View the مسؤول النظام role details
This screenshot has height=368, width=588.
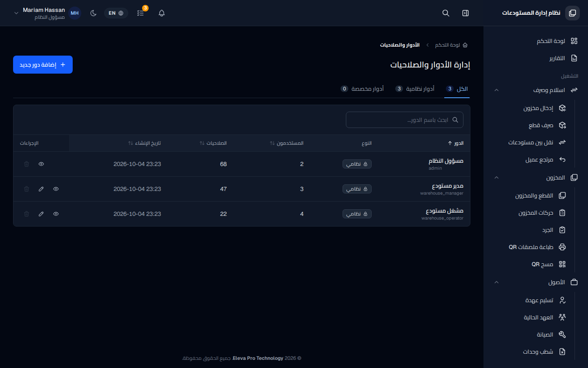point(41,164)
